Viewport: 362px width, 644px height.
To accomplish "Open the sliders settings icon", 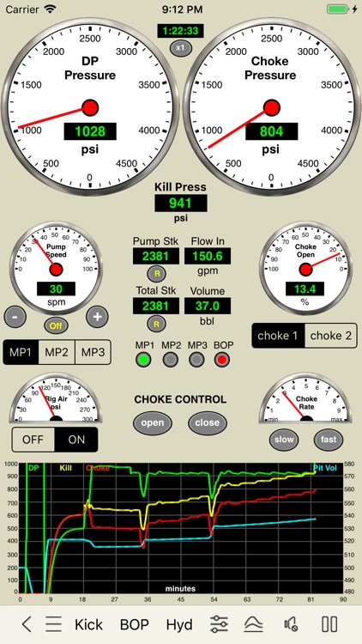I will (x=219, y=624).
